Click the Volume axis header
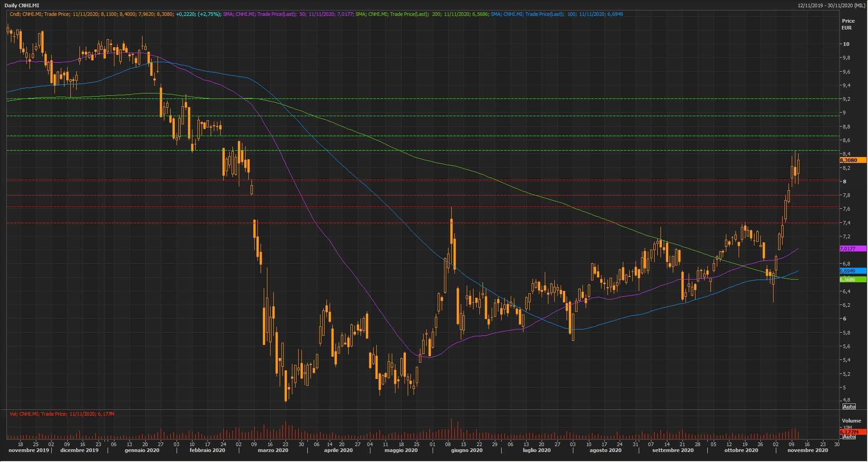The width and height of the screenshot is (868, 462). [851, 421]
